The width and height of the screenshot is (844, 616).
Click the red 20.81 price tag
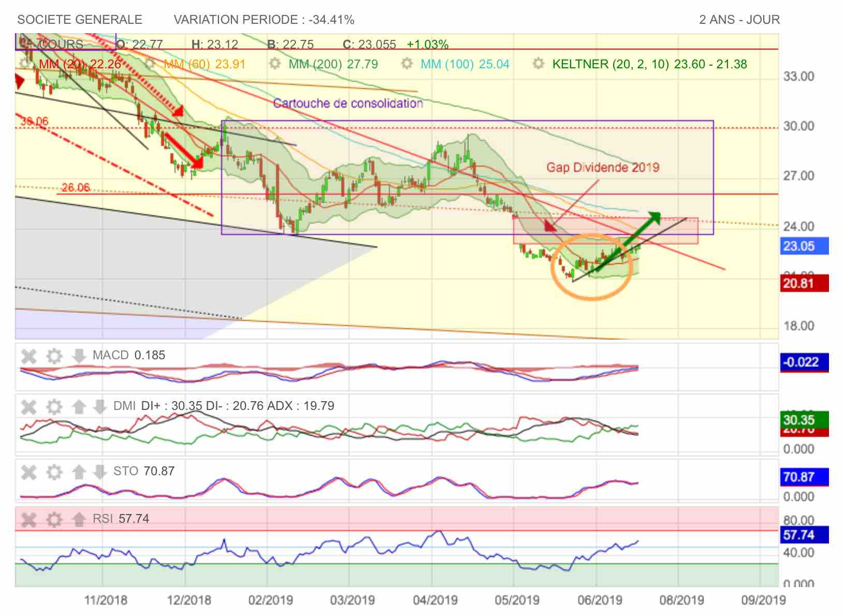pyautogui.click(x=804, y=283)
